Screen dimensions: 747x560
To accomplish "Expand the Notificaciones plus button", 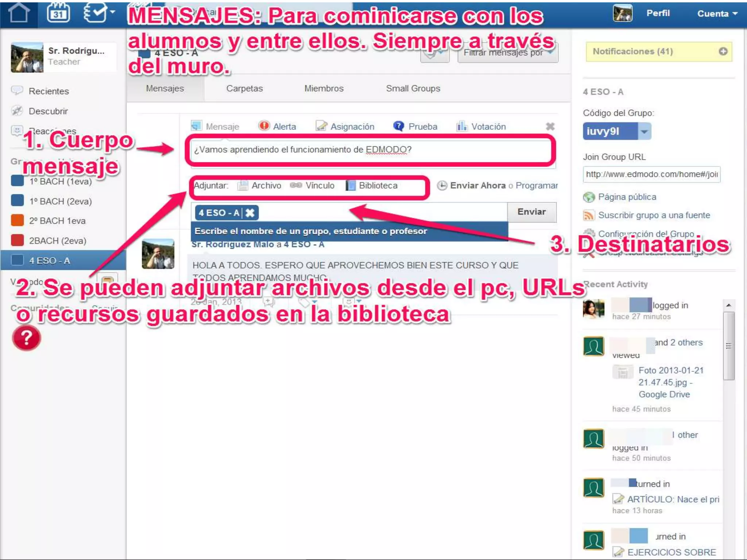I will coord(723,51).
